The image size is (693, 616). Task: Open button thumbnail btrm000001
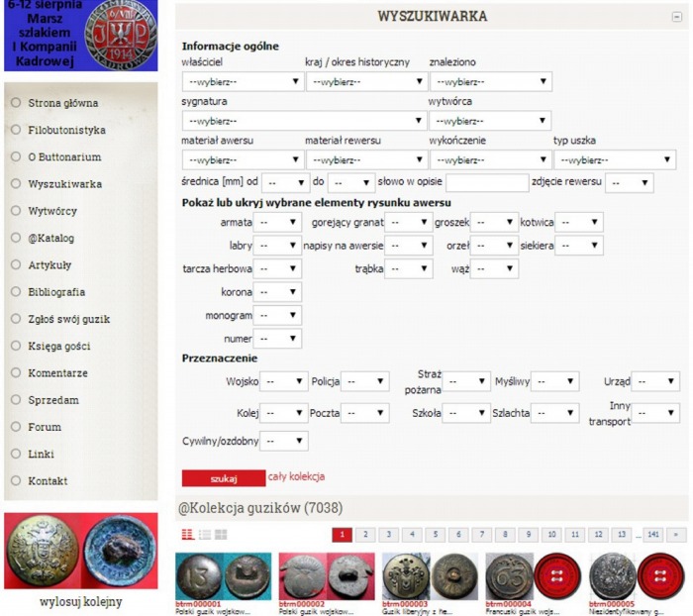223,576
